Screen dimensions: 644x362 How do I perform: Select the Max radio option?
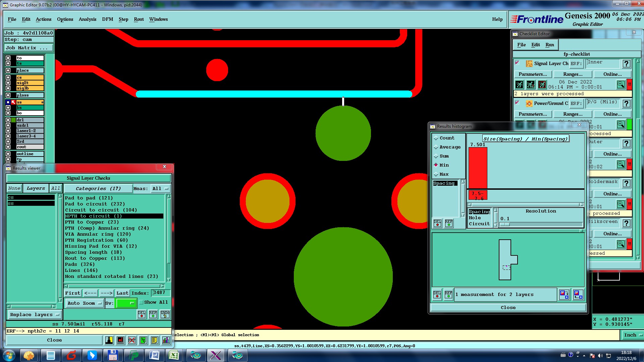[436, 174]
